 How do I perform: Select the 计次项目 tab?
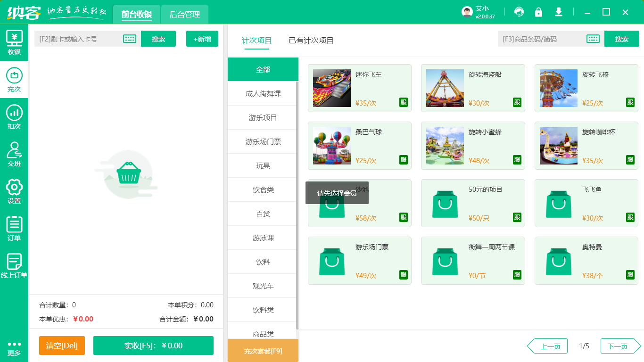coord(257,41)
